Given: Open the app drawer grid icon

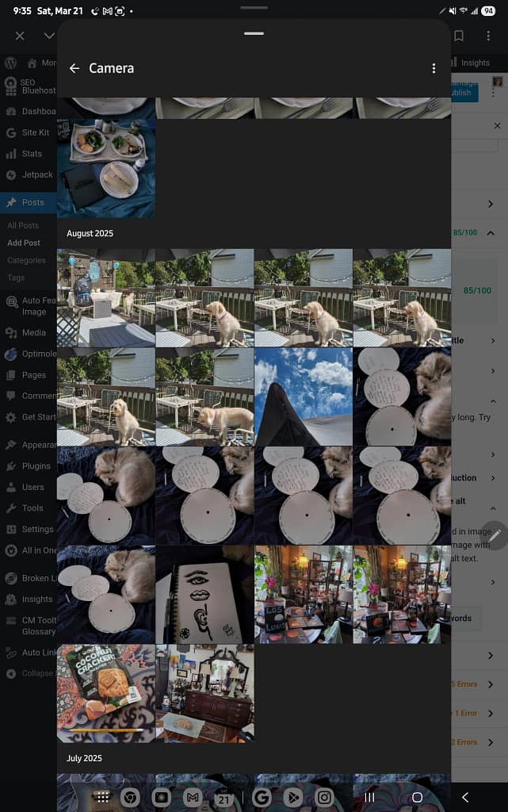Looking at the screenshot, I should pos(102,798).
